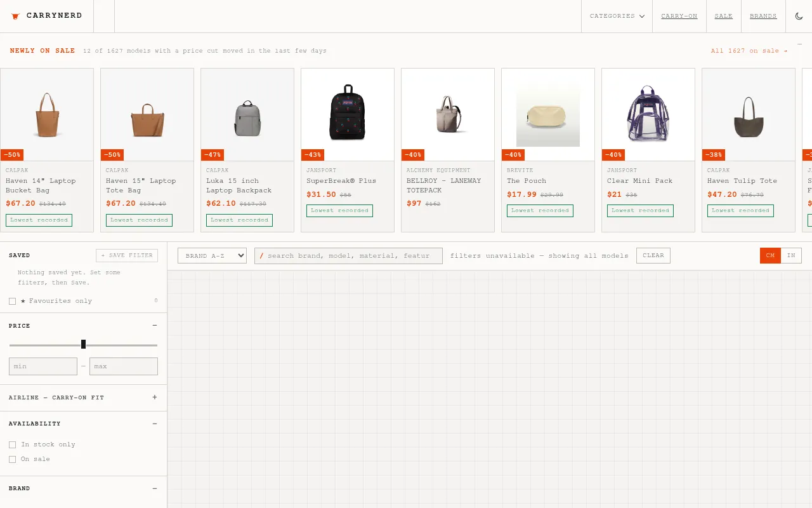Click the -38% badge on Haven Tulip Tote
Viewport: 812px width, 508px height.
coord(714,155)
